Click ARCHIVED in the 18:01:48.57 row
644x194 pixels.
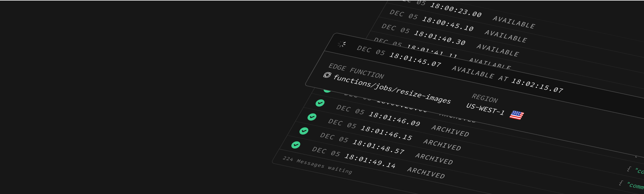coord(434,159)
